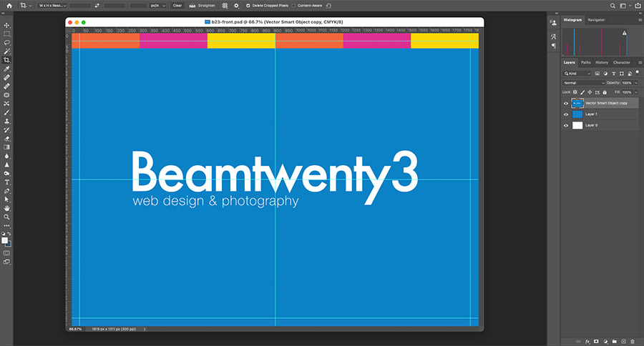This screenshot has width=644, height=346.
Task: Open the Opacity slider dropdown arrow
Action: click(x=636, y=83)
